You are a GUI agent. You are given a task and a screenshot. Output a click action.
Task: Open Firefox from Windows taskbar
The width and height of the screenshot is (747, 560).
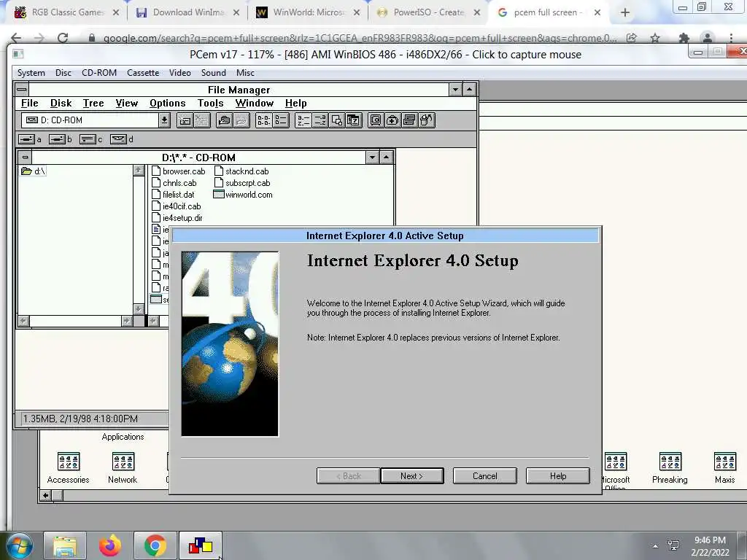tap(110, 545)
